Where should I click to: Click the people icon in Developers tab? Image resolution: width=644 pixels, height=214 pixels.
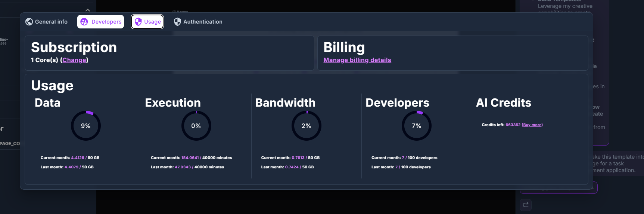pos(84,22)
